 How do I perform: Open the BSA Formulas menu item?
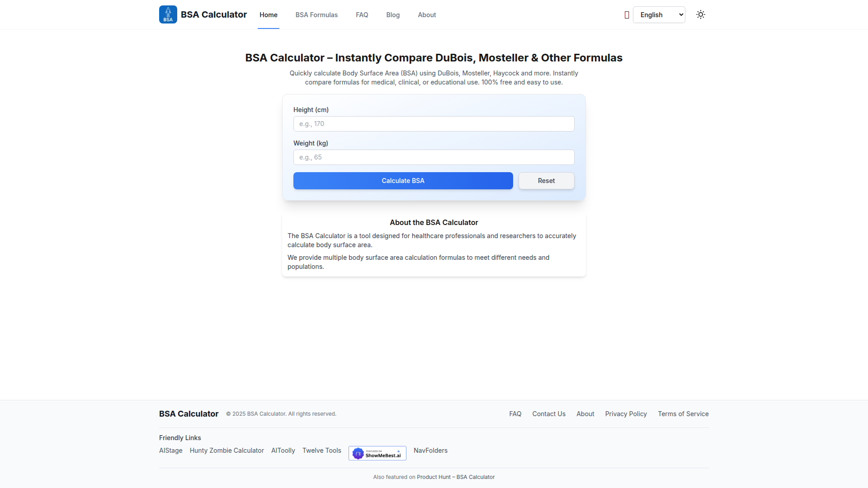click(x=316, y=15)
